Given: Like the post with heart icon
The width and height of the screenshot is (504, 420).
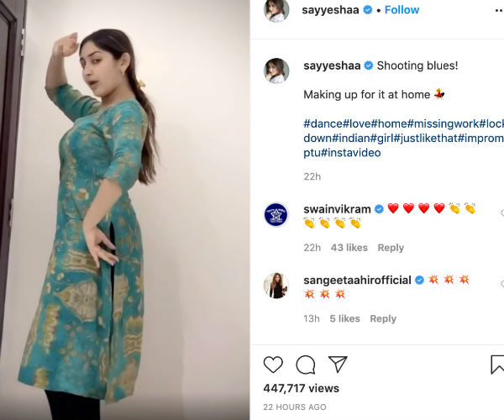Looking at the screenshot, I should [x=273, y=365].
